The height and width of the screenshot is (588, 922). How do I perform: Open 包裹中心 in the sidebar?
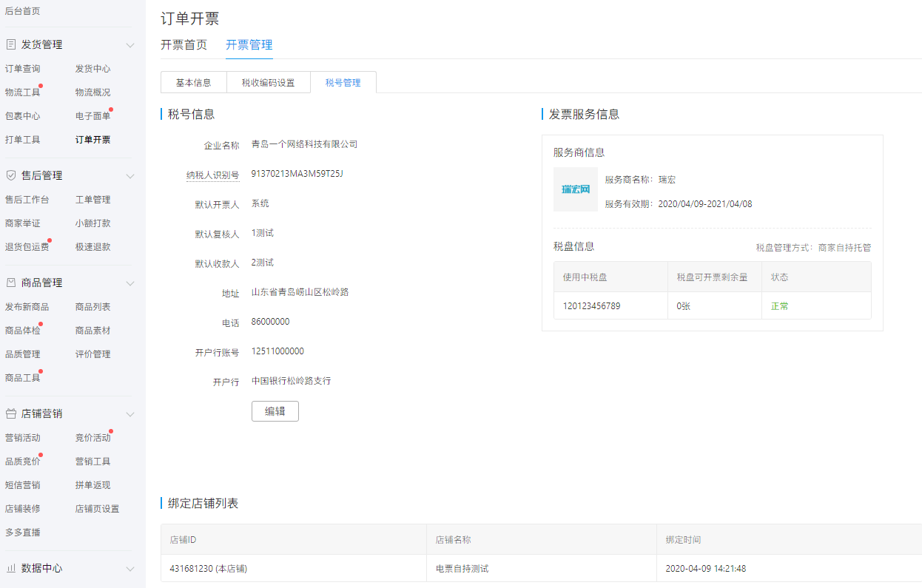click(23, 116)
